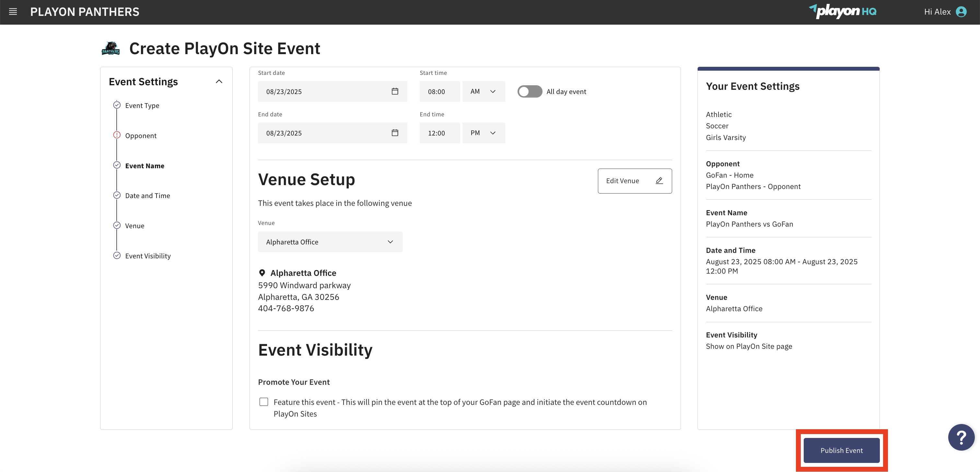
Task: Click the Hi Alex account greeting
Action: coord(937,12)
